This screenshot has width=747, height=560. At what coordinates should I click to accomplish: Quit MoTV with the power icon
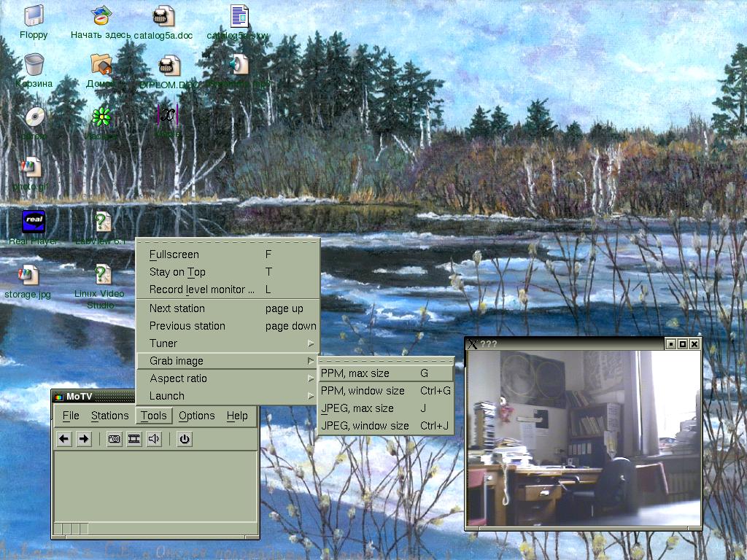pos(185,438)
